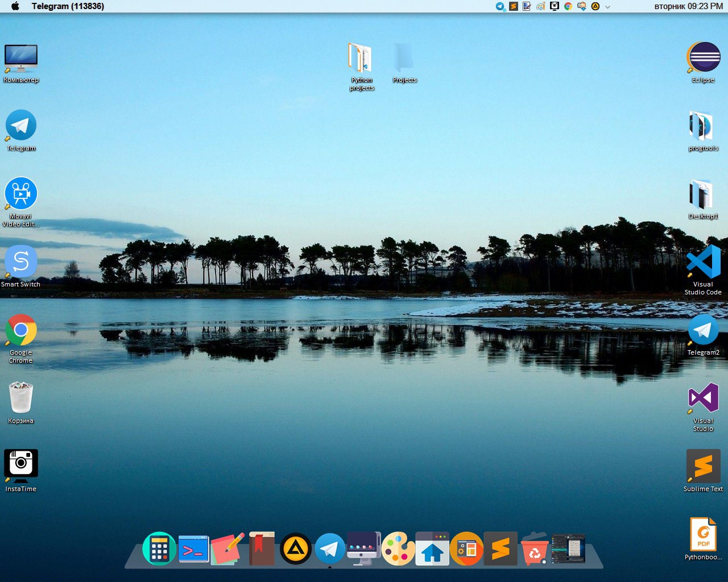Launch the InstaTime desktop shortcut
The image size is (728, 582).
(x=21, y=471)
